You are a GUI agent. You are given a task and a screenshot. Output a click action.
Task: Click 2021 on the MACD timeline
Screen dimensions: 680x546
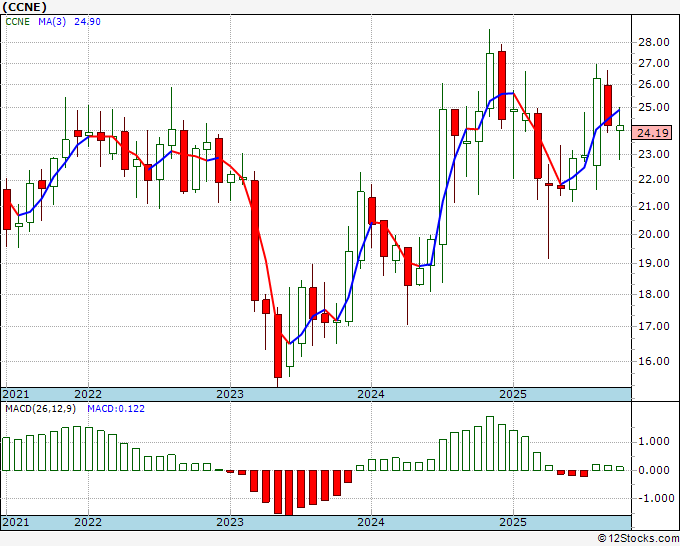pos(16,522)
